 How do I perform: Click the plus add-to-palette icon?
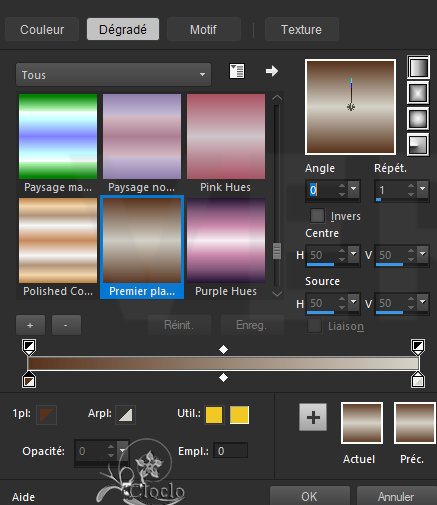313,417
